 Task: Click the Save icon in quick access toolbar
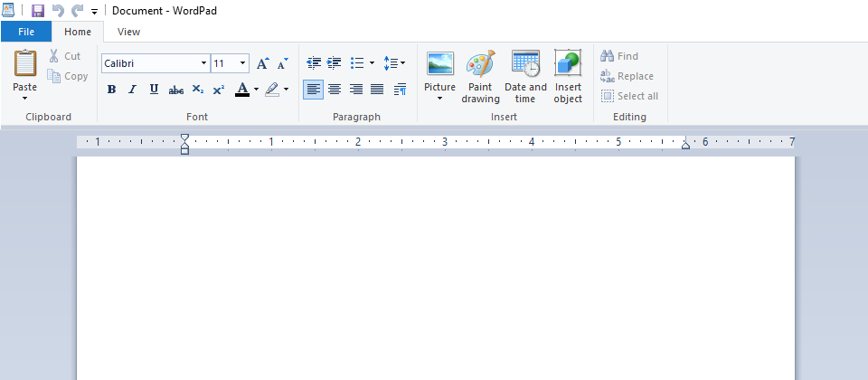point(38,11)
